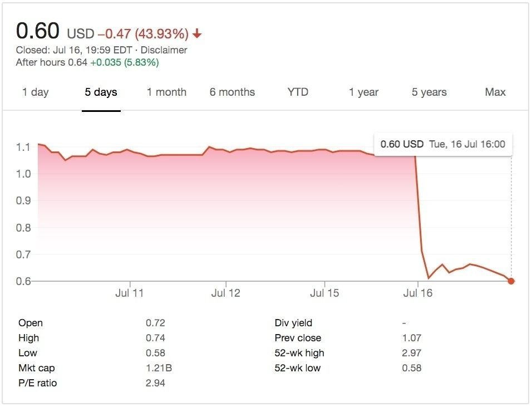Click the Jul 11 date label
Image resolution: width=532 pixels, height=407 pixels.
point(130,293)
